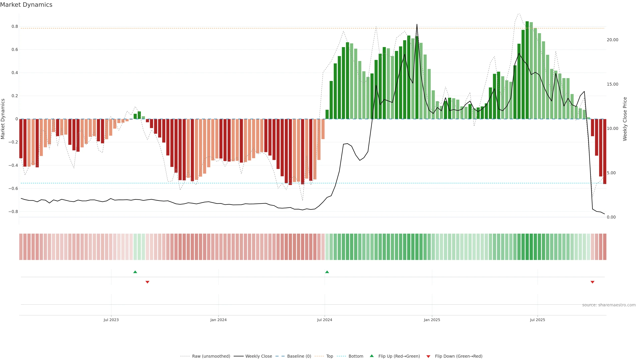
Task: Click the red flip-down marker after Jul 2023
Action: coord(147,282)
